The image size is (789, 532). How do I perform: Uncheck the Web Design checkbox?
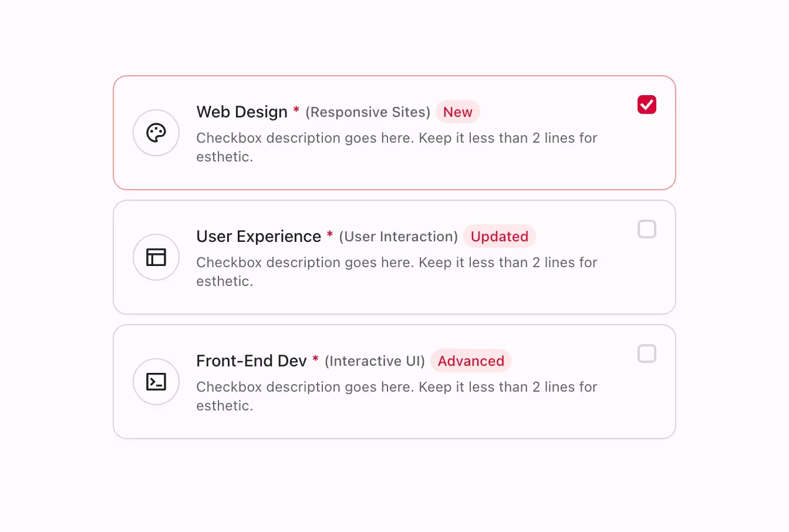click(646, 105)
